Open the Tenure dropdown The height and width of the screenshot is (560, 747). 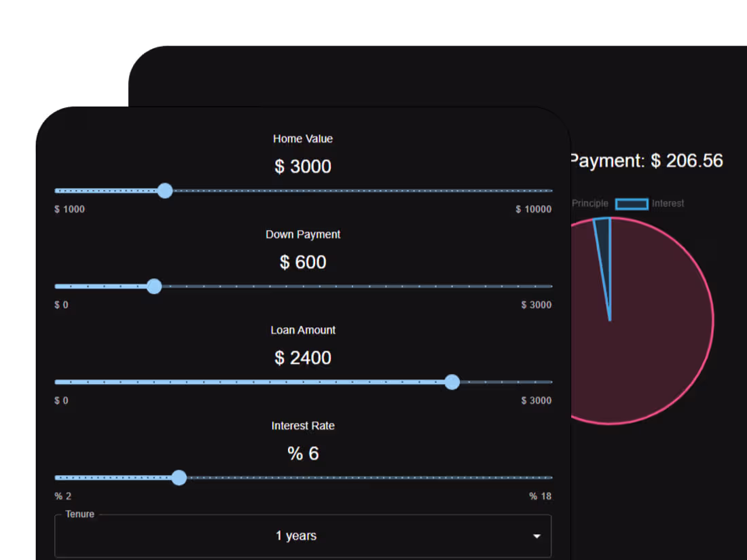pyautogui.click(x=303, y=536)
